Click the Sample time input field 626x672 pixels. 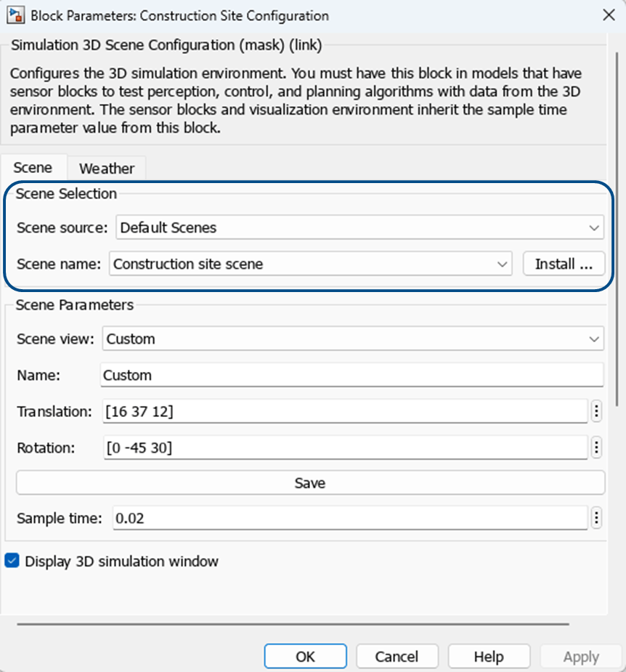(349, 518)
